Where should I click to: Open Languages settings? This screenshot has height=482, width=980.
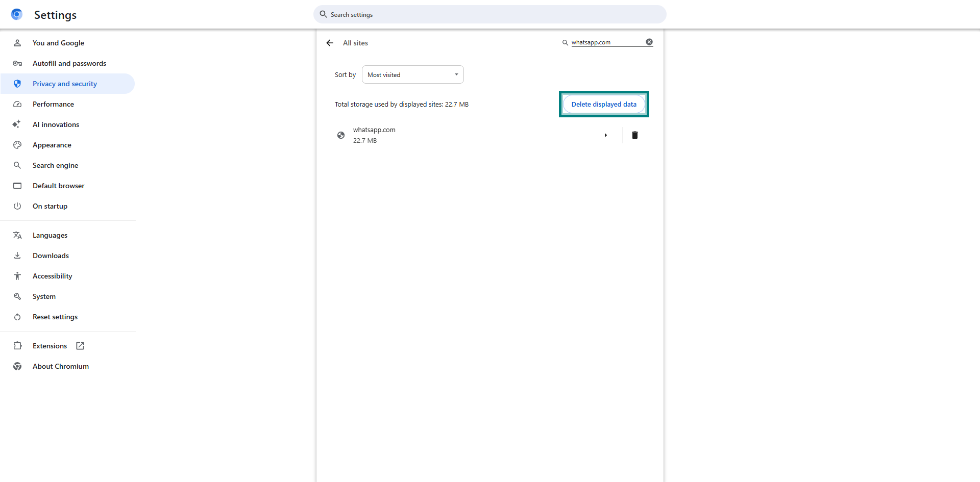point(67,235)
